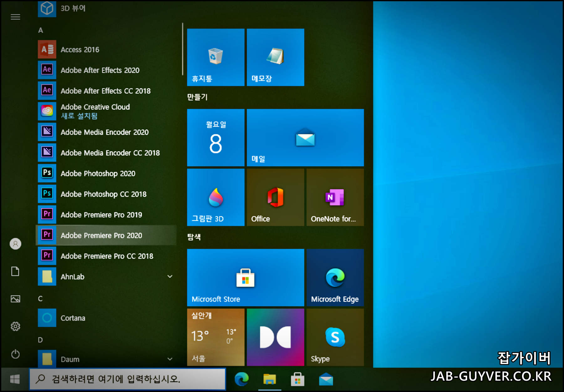Image resolution: width=564 pixels, height=392 pixels.
Task: Open Microsoft Edge from the taskbar
Action: tap(242, 379)
